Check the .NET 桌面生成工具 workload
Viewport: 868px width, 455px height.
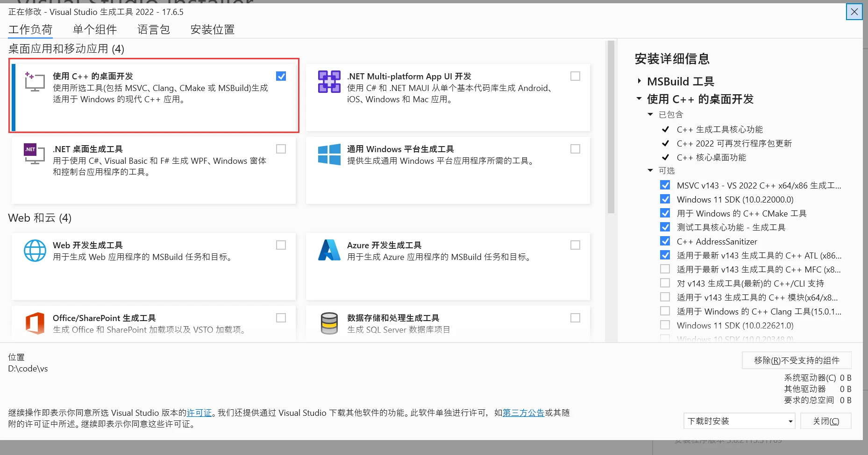click(281, 149)
